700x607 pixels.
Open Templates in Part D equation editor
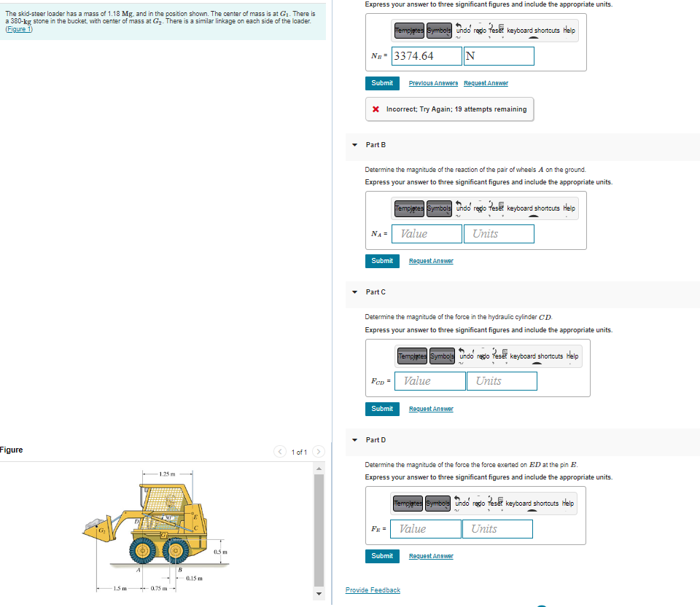408,504
